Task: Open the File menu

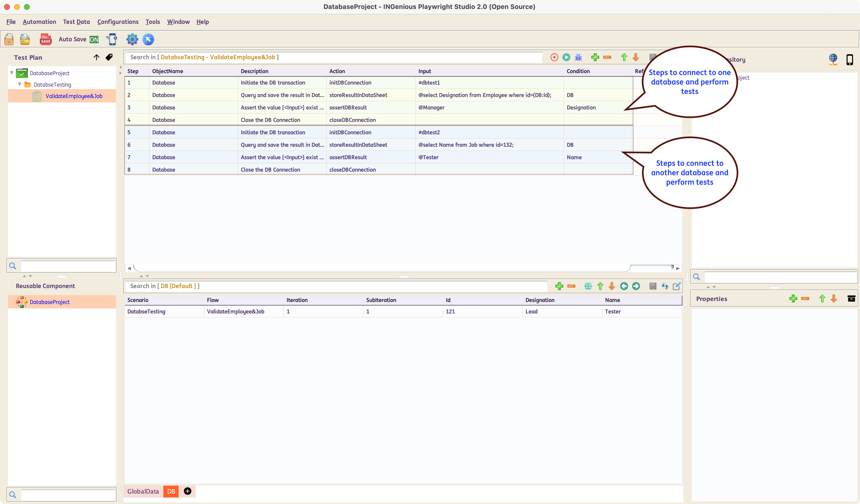Action: [11, 22]
